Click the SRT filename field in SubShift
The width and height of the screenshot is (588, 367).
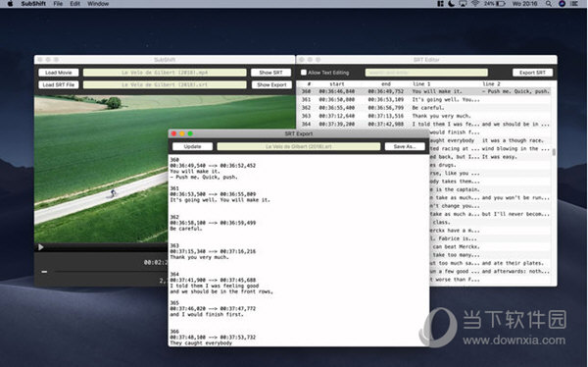[165, 85]
